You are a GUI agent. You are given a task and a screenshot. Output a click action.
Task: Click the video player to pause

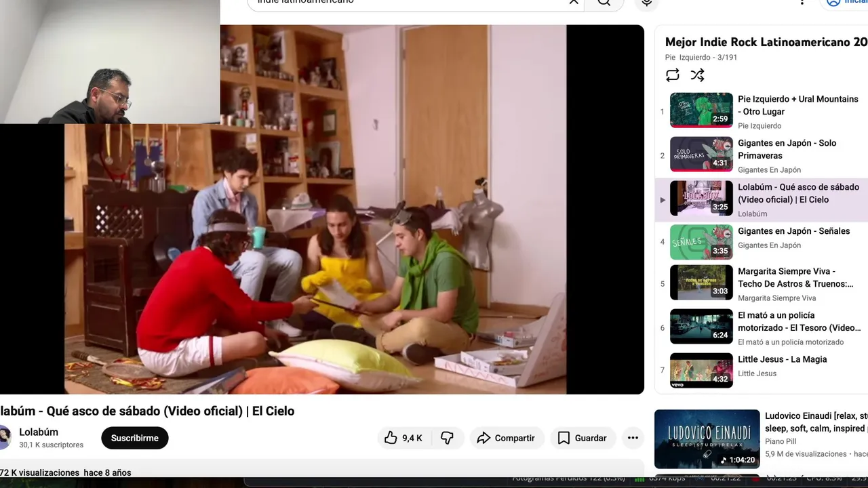[322, 209]
